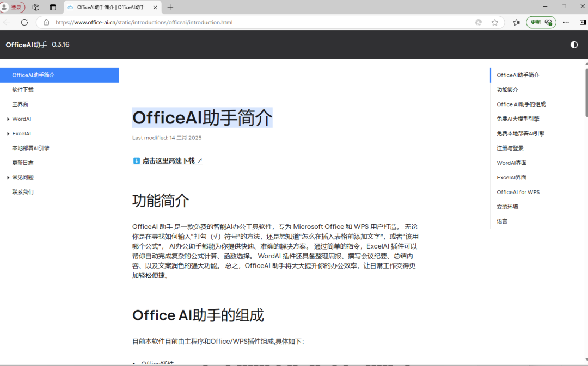Close the OfficeAI助手简介 browser tab
The width and height of the screenshot is (588, 366).
(155, 7)
